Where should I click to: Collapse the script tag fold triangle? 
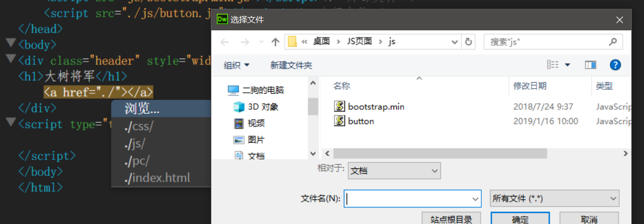(x=10, y=122)
